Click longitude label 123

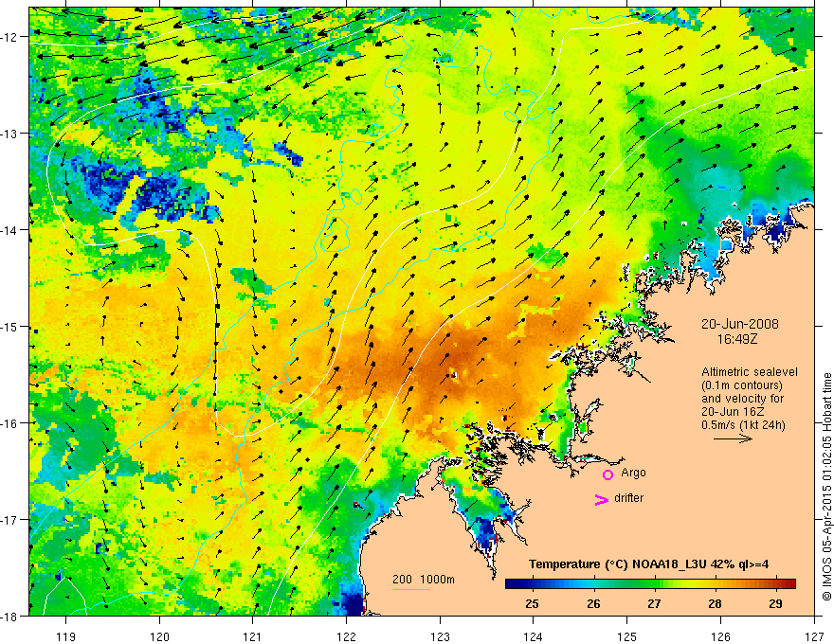point(440,636)
